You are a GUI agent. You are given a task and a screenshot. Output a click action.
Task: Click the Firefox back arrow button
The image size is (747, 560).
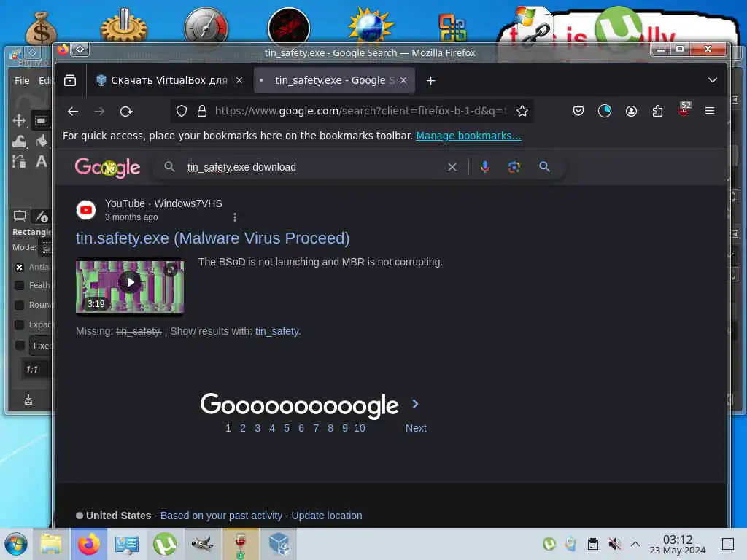(x=73, y=112)
